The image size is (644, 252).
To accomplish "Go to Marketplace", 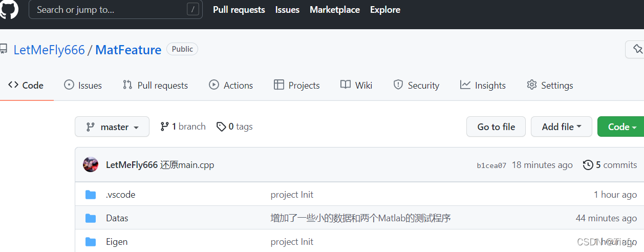I will click(335, 10).
